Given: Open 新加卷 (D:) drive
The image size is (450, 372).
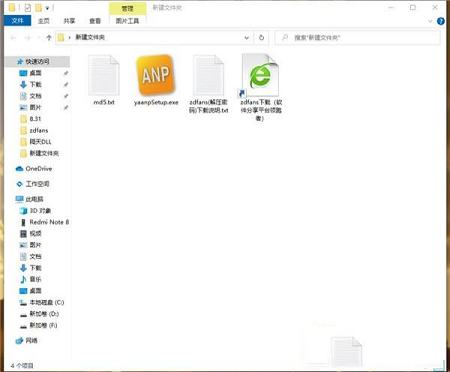Looking at the screenshot, I should click(44, 314).
